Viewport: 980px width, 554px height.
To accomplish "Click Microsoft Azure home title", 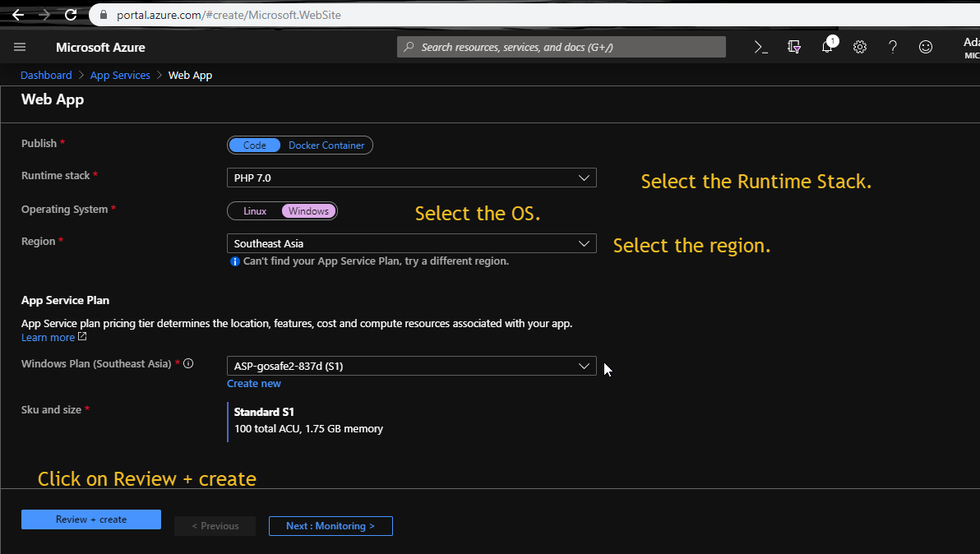I will (100, 48).
